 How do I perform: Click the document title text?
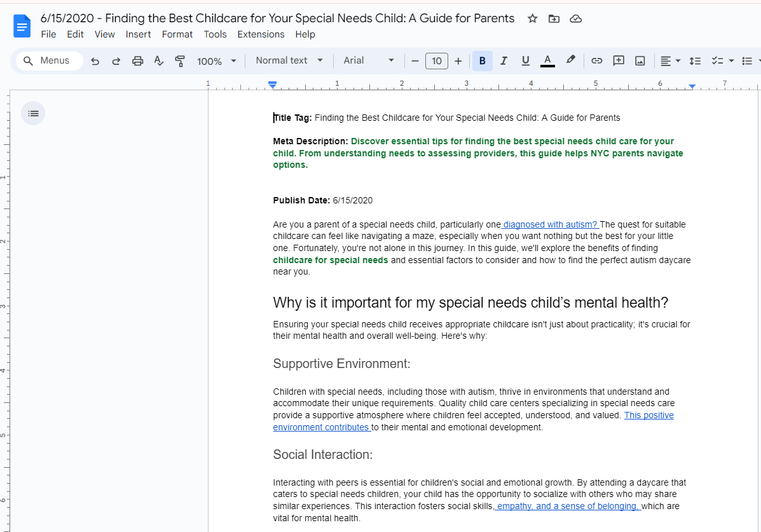coord(277,18)
